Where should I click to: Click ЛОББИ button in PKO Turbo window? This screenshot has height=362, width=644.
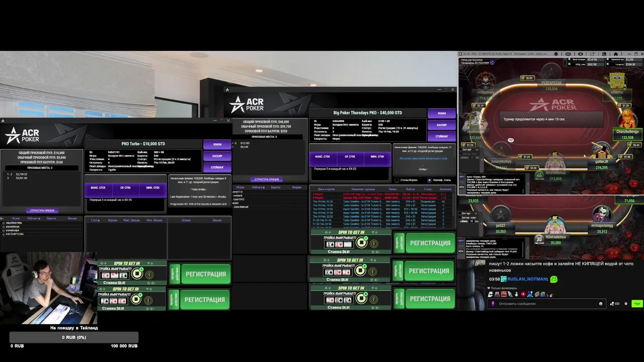[x=217, y=144]
